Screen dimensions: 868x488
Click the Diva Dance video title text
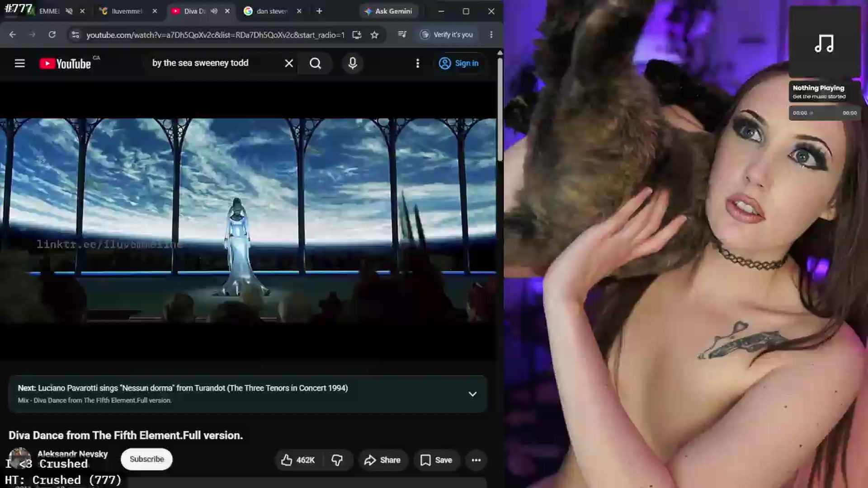tap(126, 436)
